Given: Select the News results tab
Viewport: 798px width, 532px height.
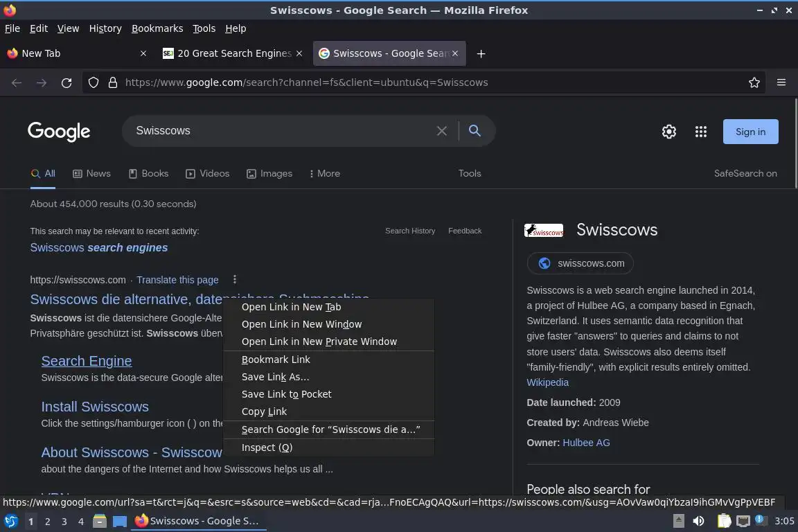Looking at the screenshot, I should tap(91, 174).
